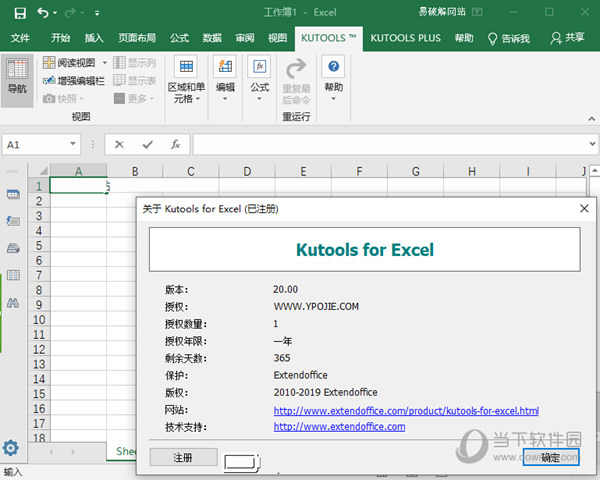The width and height of the screenshot is (600, 480).
Task: Click the 注册 register button
Action: pyautogui.click(x=181, y=457)
